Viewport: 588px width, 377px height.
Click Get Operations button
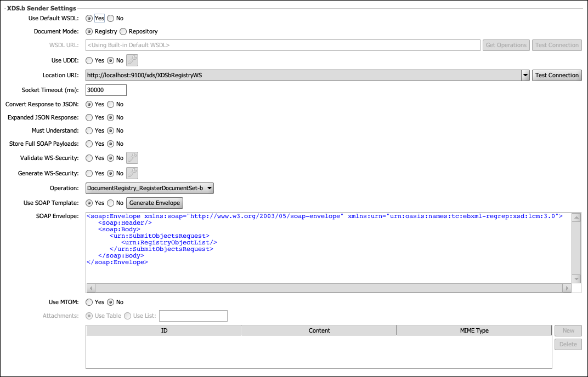(x=506, y=45)
